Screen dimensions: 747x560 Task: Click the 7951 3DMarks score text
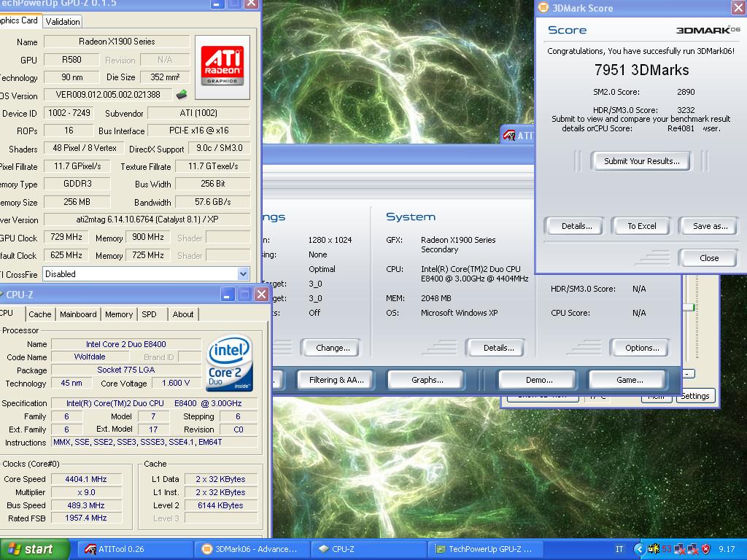[x=642, y=70]
